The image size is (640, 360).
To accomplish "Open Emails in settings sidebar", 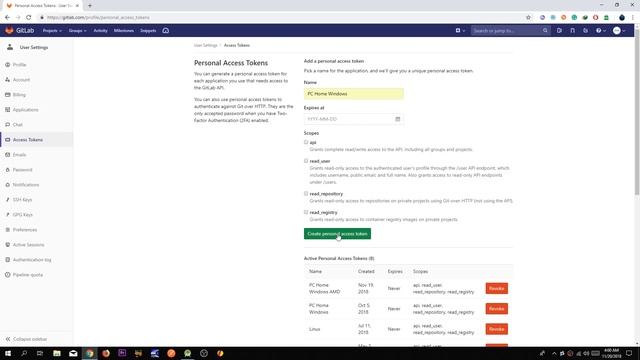I will 19,155.
